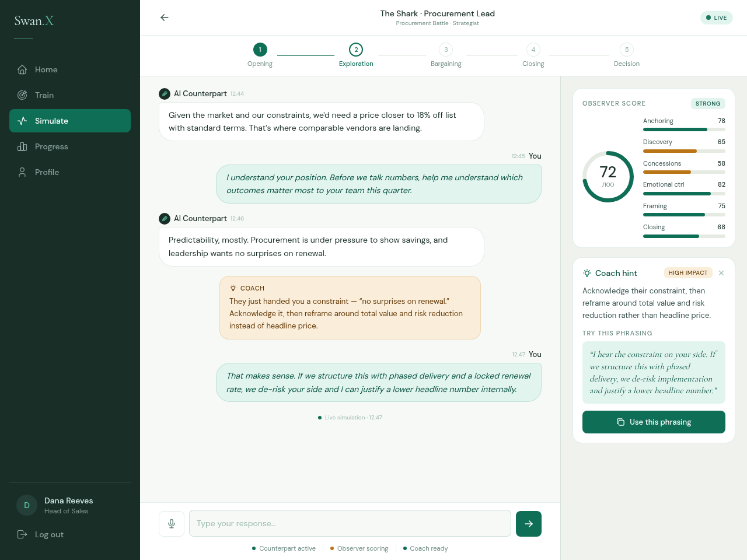Click the Train target icon

tap(22, 95)
